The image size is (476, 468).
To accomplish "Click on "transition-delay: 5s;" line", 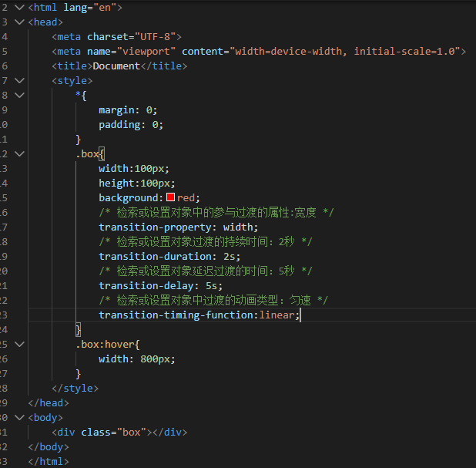I will (x=160, y=286).
